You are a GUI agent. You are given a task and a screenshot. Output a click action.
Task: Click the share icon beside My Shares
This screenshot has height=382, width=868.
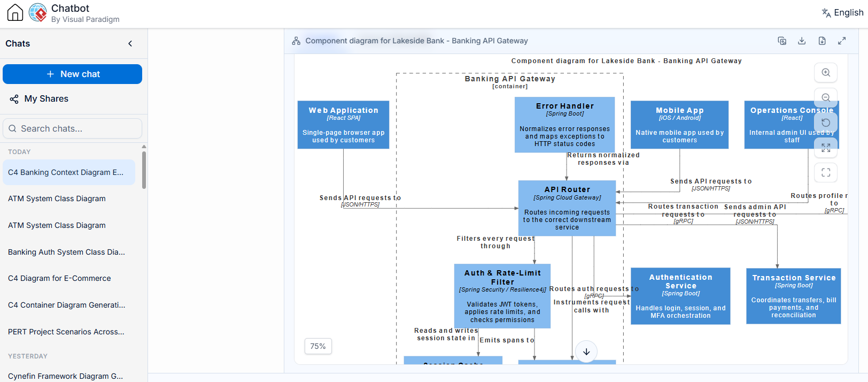(14, 99)
